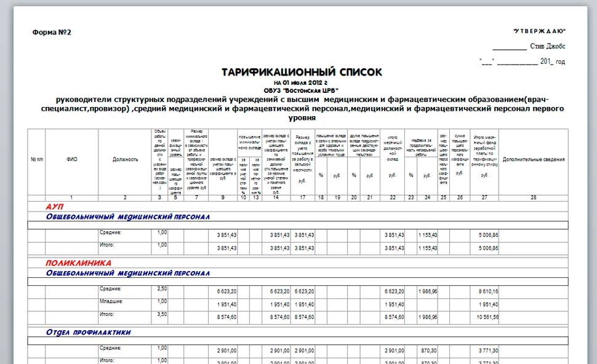Click the 'Средние:' label under Отдел профилактики

110,348
